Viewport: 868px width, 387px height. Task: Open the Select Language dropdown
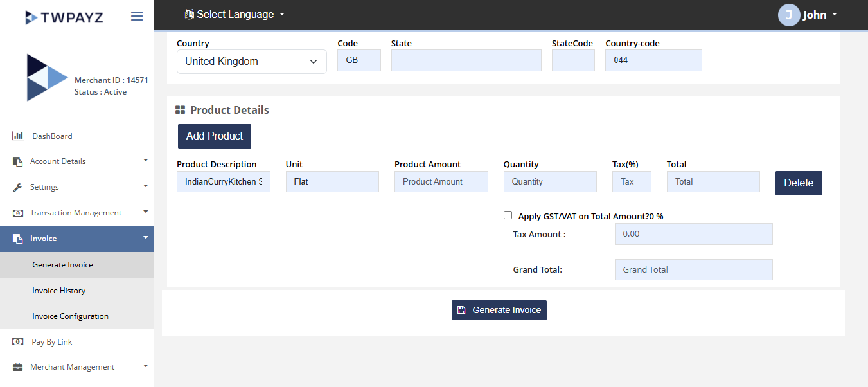coord(235,14)
